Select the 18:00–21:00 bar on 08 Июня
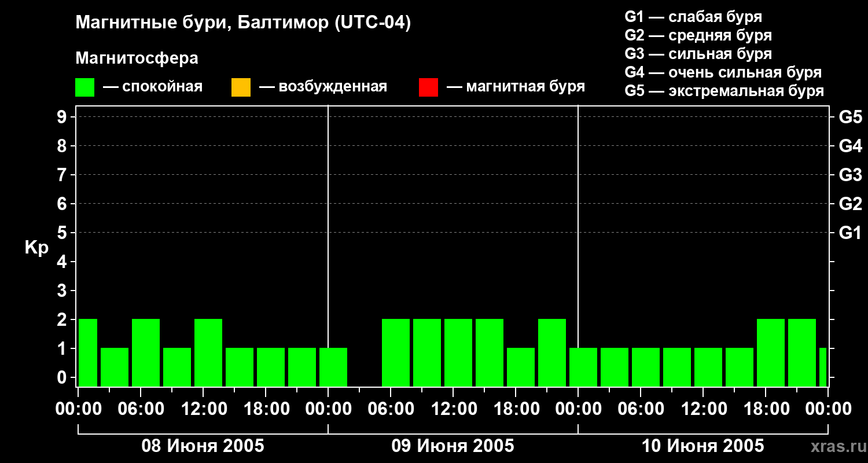Image resolution: width=868 pixels, height=463 pixels. [x=271, y=367]
